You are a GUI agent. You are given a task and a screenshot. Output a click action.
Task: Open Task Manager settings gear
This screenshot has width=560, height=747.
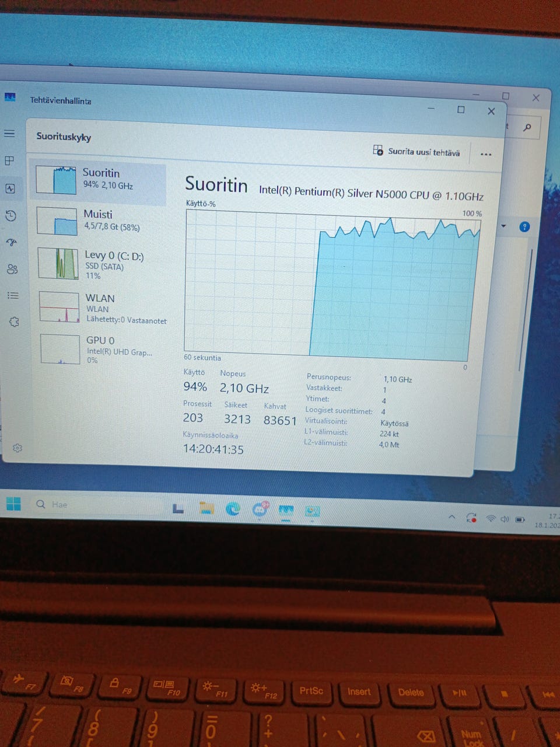pyautogui.click(x=17, y=448)
